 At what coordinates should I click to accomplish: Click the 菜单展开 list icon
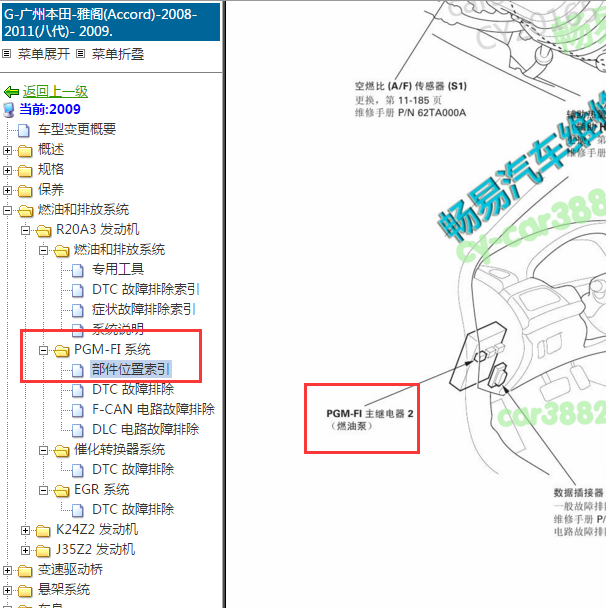pyautogui.click(x=7, y=54)
